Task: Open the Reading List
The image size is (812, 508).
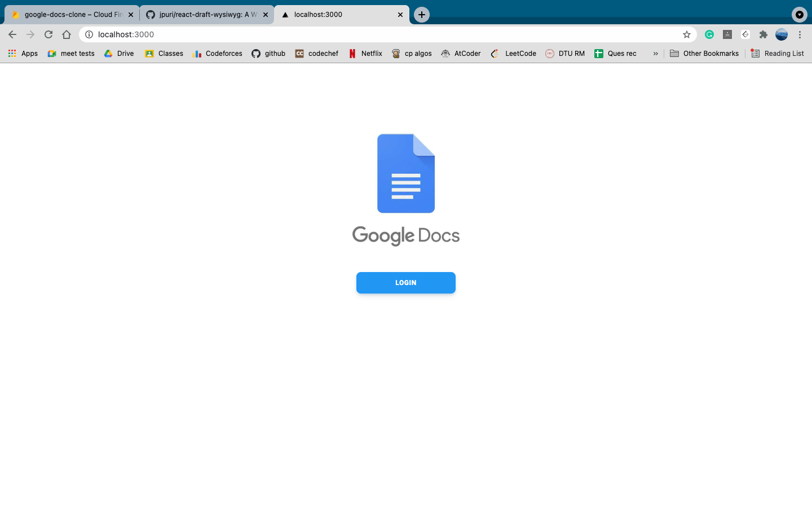Action: [778, 54]
